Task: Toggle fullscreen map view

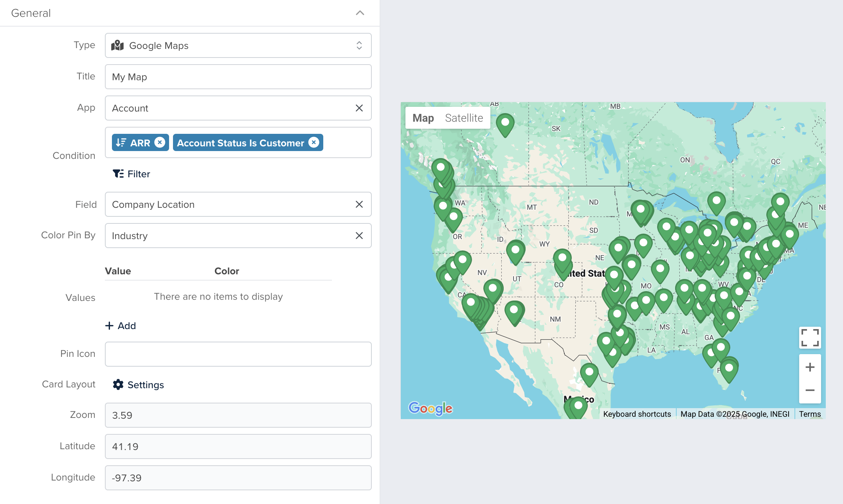Action: [810, 337]
